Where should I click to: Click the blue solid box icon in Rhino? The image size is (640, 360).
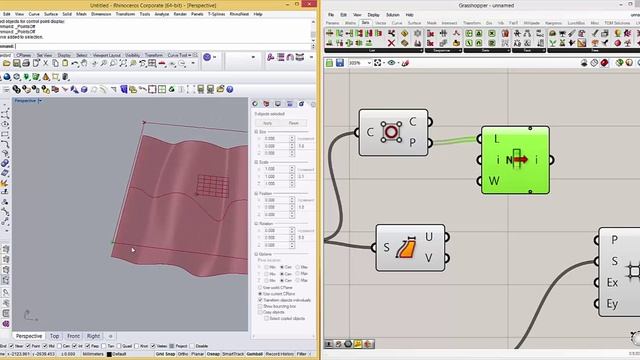pos(84,89)
